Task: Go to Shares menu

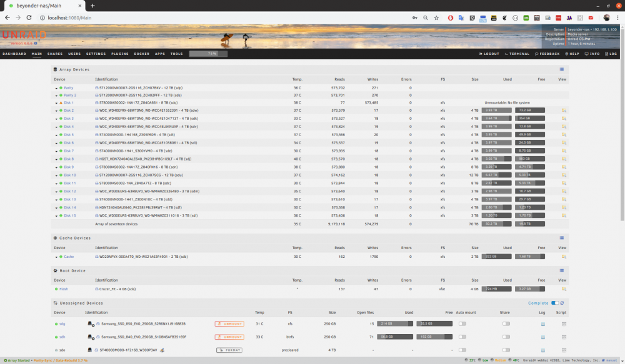Action: (x=55, y=54)
